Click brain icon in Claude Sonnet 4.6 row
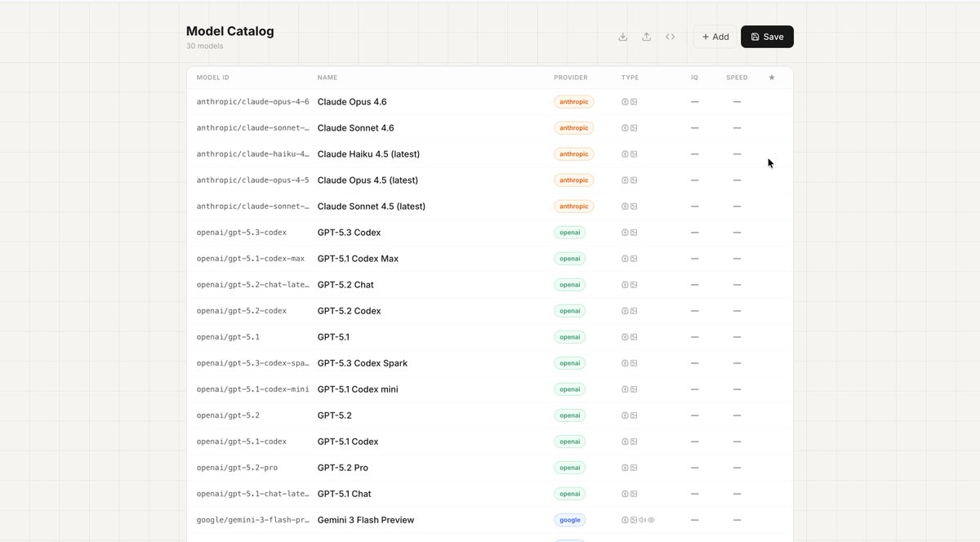The width and height of the screenshot is (980, 542). (x=626, y=128)
